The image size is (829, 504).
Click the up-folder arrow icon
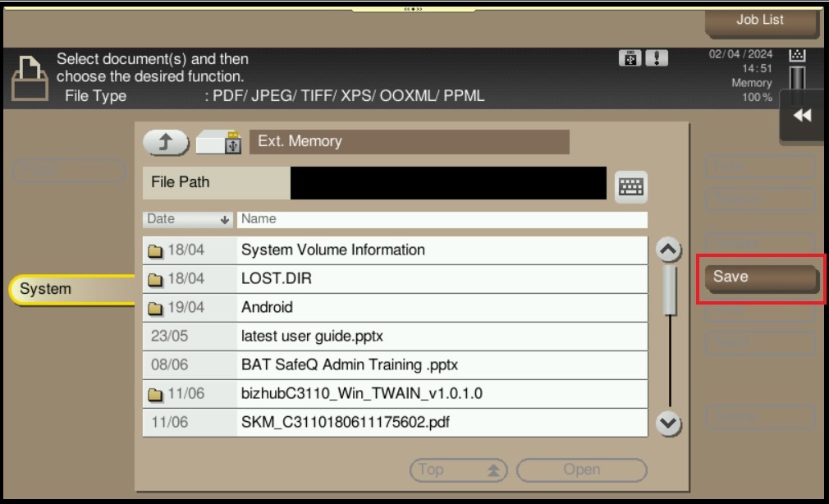pos(166,143)
